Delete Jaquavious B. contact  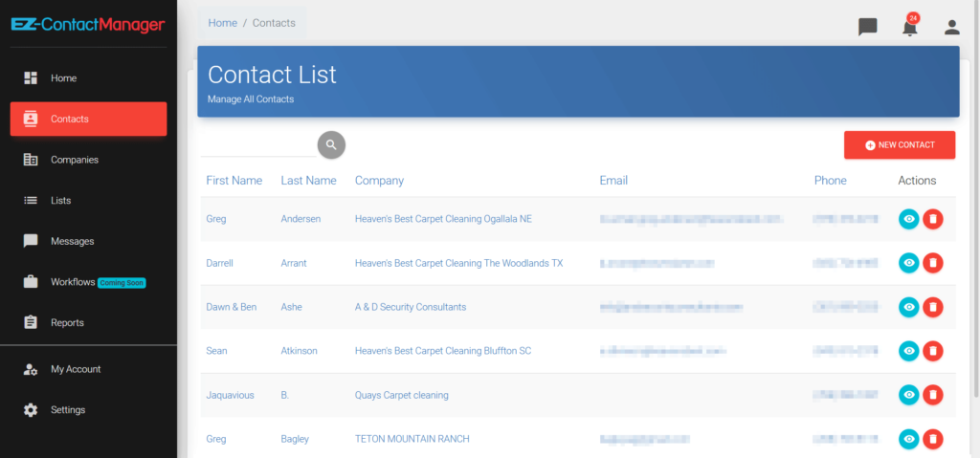pyautogui.click(x=933, y=395)
